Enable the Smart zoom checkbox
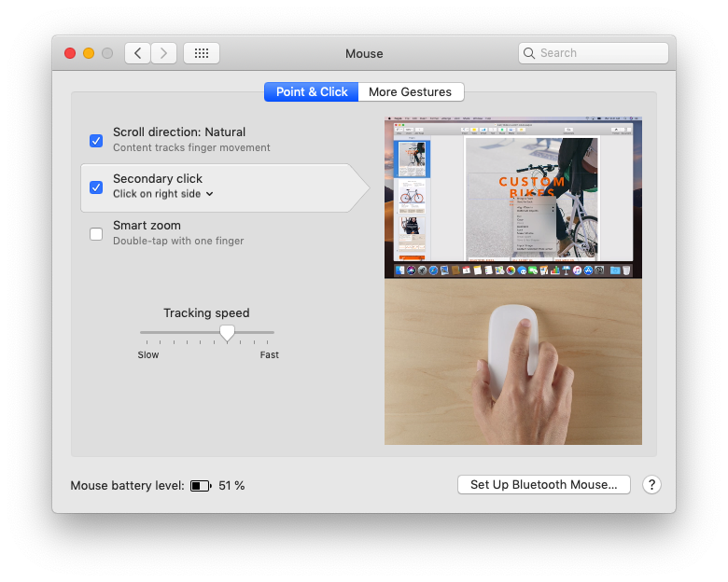728x582 pixels. coord(96,233)
